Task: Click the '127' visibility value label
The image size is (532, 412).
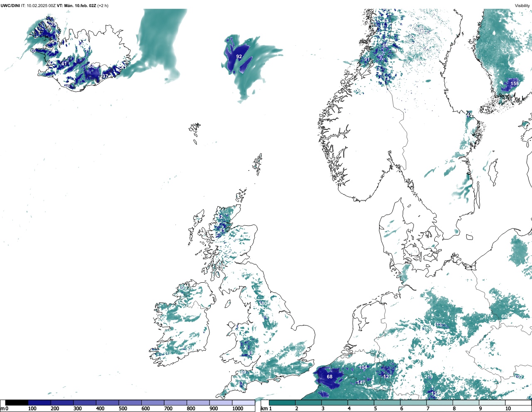Action: (387, 377)
